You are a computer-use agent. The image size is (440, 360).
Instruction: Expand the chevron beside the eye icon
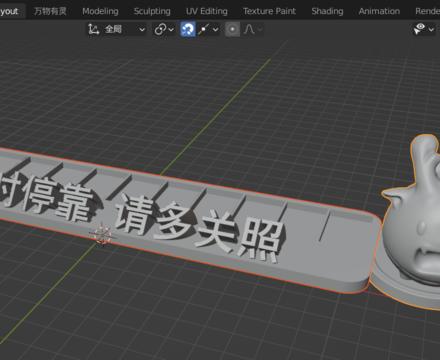coord(431,30)
